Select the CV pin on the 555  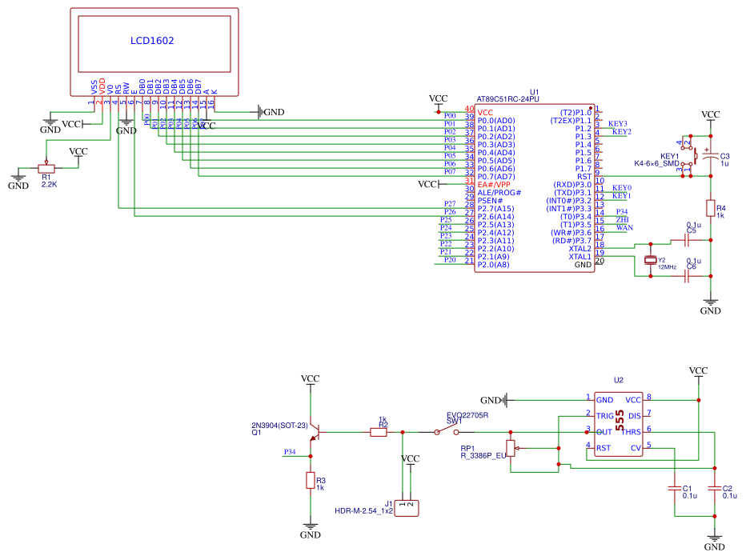(x=636, y=448)
